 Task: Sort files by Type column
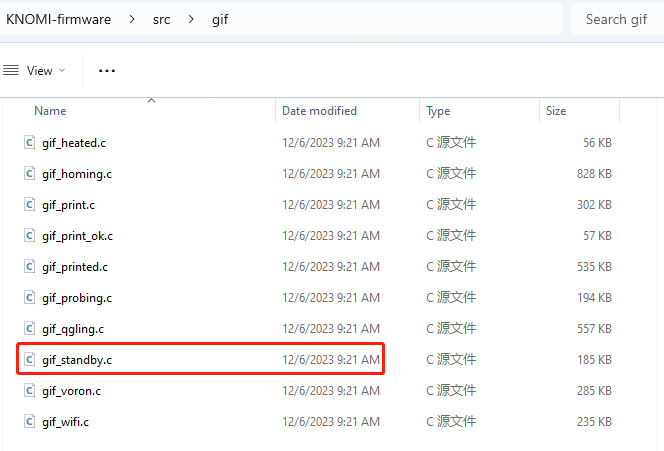click(438, 111)
